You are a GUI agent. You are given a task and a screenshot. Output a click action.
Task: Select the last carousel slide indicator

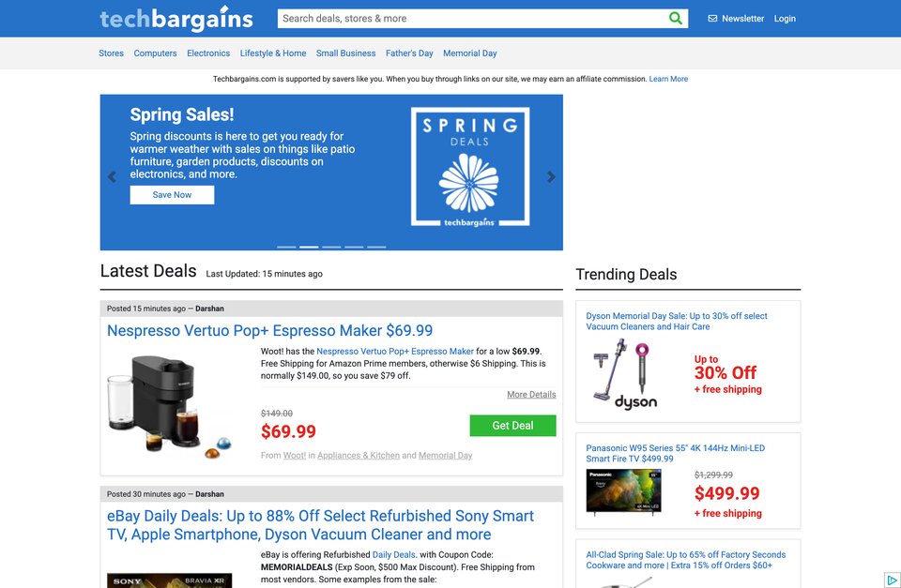coord(376,247)
